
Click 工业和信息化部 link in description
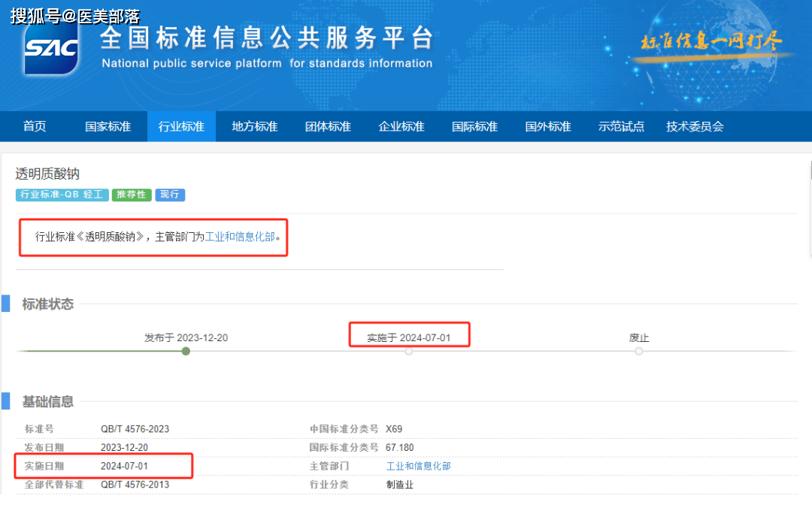[240, 237]
